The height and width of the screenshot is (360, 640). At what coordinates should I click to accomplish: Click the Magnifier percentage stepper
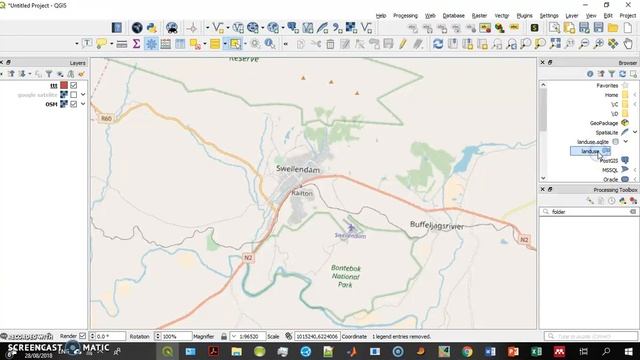(158, 336)
